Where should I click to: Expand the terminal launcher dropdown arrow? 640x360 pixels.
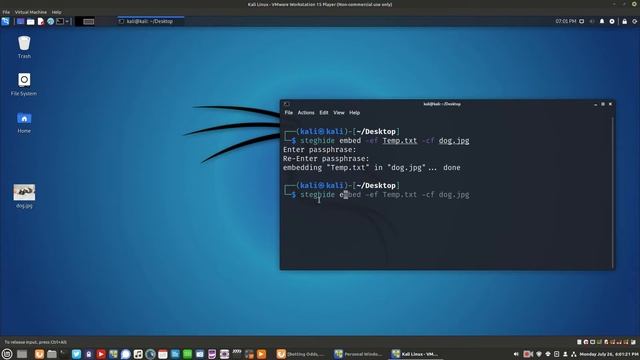point(67,21)
